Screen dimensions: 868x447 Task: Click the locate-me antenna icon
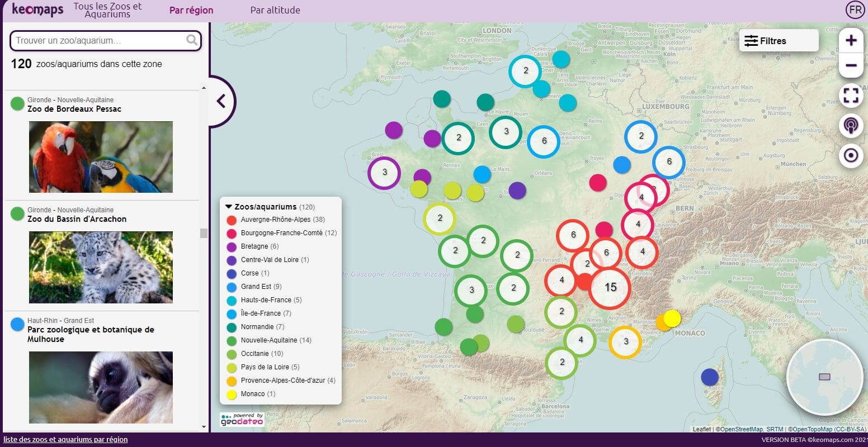click(x=851, y=125)
